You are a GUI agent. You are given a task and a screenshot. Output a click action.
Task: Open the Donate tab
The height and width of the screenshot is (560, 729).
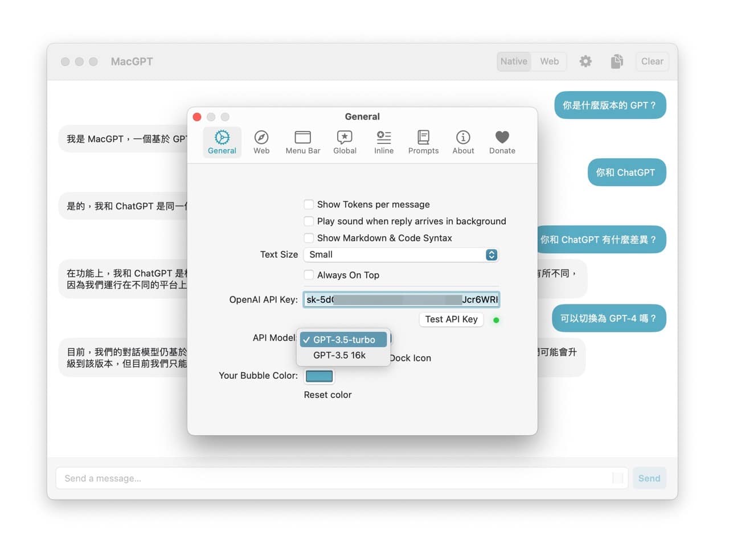point(502,142)
